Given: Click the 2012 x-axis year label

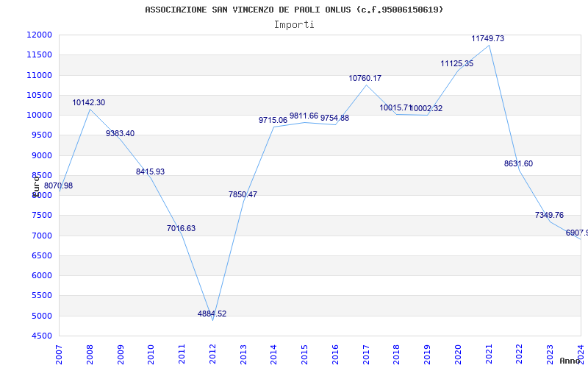Looking at the screenshot, I should 212,355.
